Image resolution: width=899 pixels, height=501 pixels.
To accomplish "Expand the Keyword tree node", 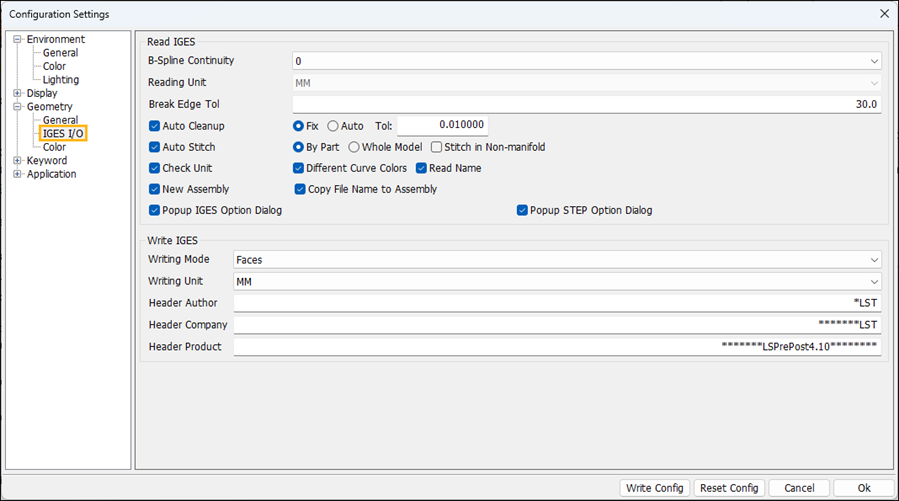I will (17, 160).
